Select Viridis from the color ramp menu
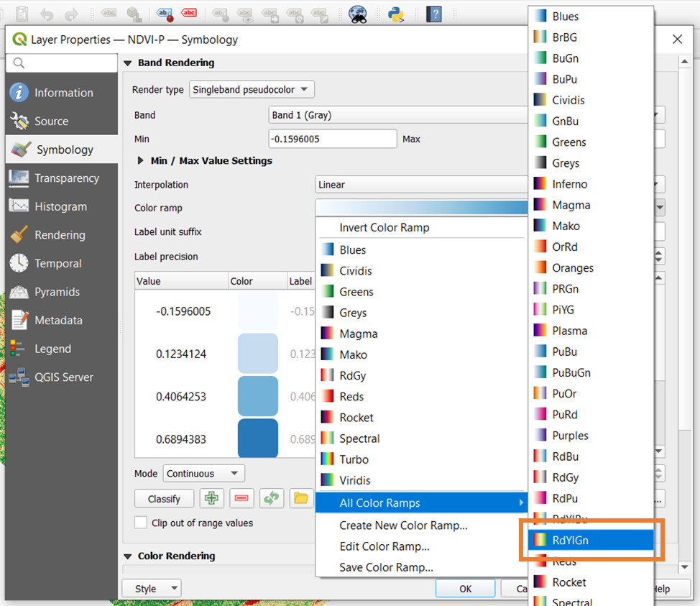 click(x=421, y=480)
